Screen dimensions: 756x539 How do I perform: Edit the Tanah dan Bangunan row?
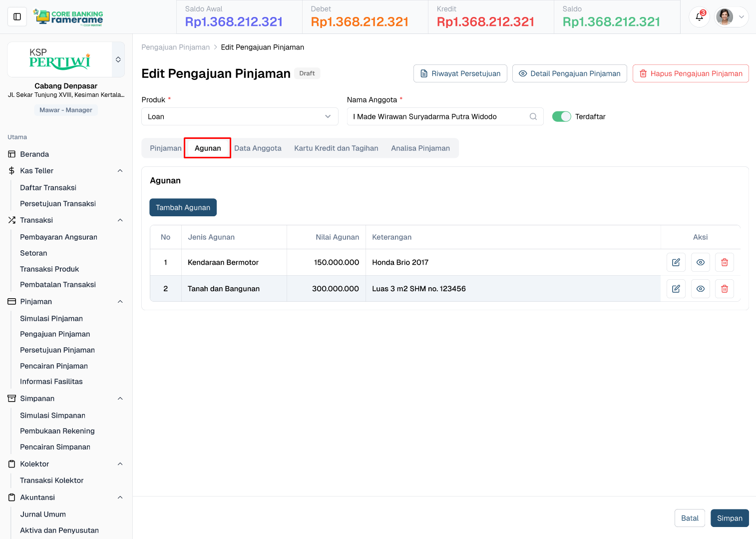[676, 289]
